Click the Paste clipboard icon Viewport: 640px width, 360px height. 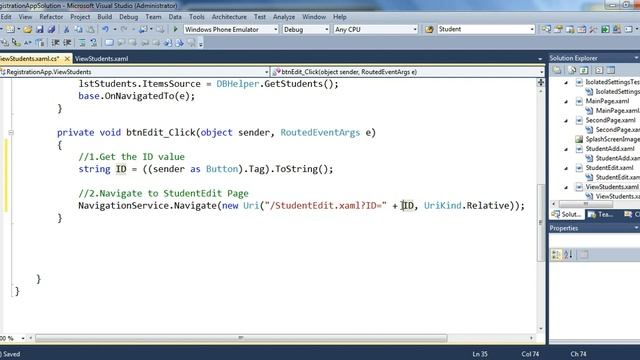[91, 29]
